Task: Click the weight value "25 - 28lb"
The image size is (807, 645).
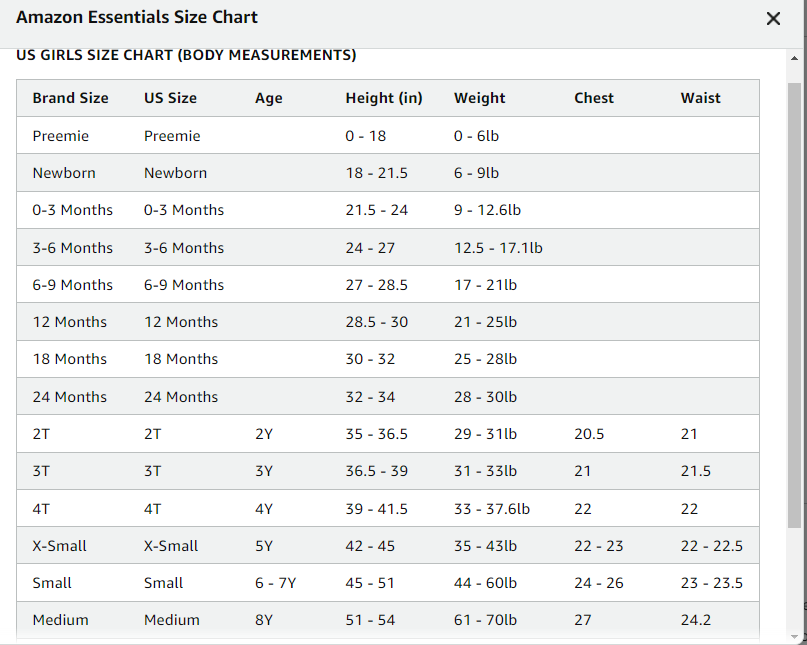Action: click(x=485, y=359)
